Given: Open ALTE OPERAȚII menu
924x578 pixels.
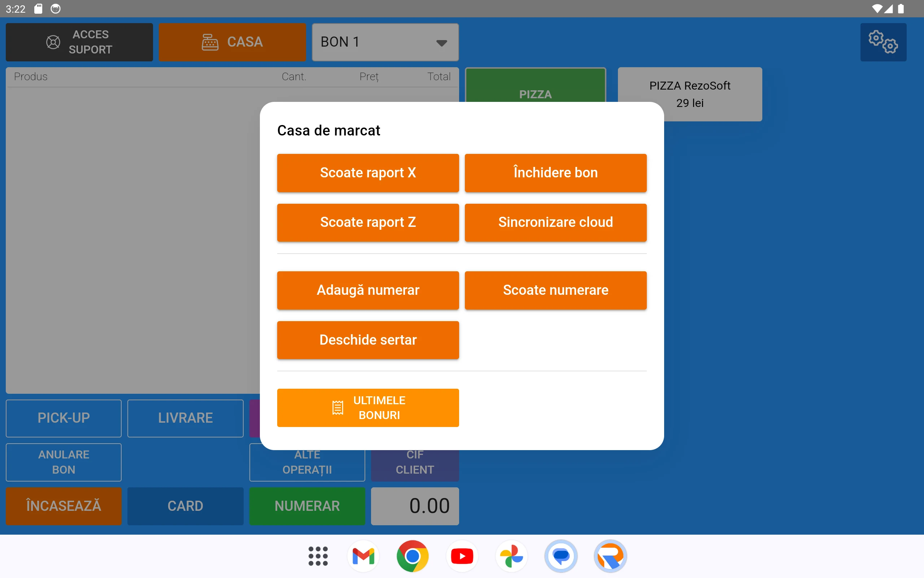Looking at the screenshot, I should click(x=308, y=466).
